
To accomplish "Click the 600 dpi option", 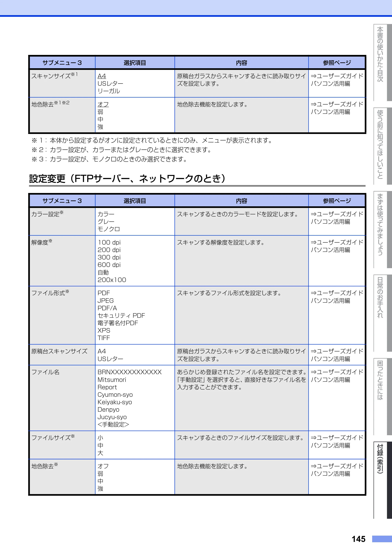I will point(109,265).
